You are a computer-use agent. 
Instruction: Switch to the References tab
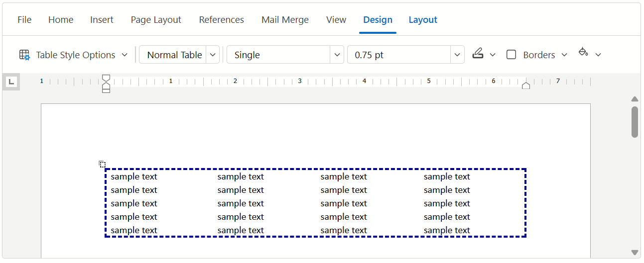tap(222, 20)
